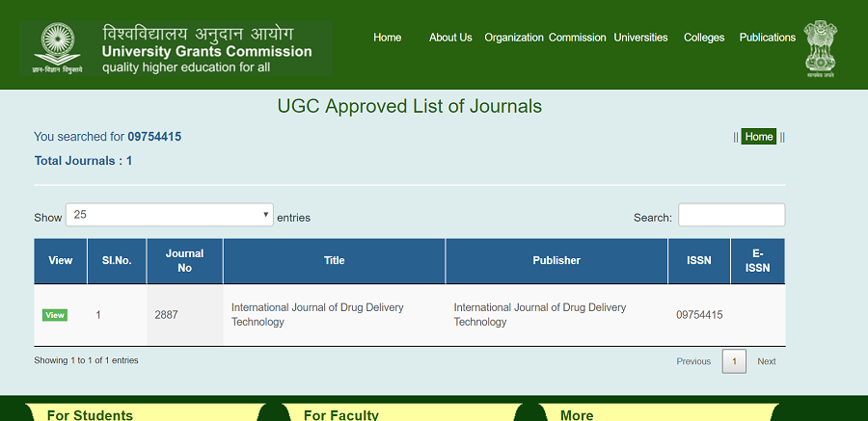Click the green View button for journal 2887

(55, 315)
